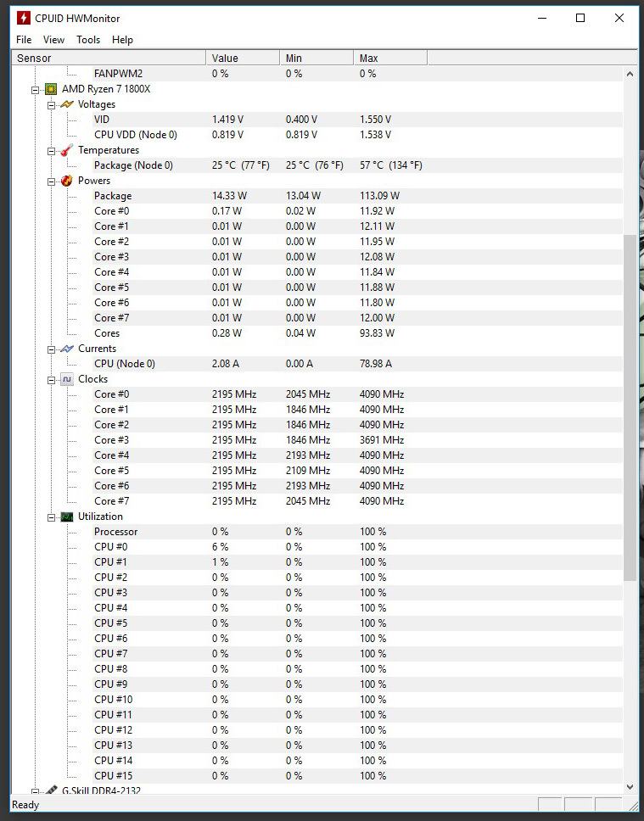Viewport: 644px width, 821px height.
Task: Click the Utilization section label
Action: click(x=100, y=517)
